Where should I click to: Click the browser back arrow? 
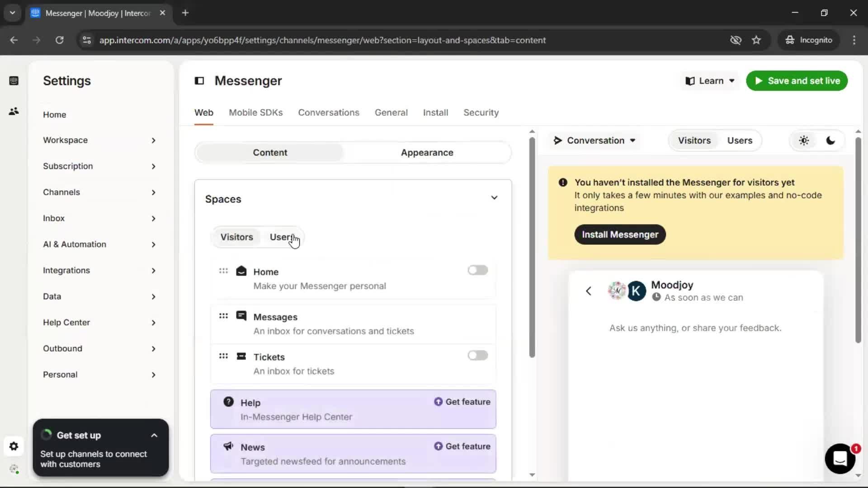[x=14, y=40]
